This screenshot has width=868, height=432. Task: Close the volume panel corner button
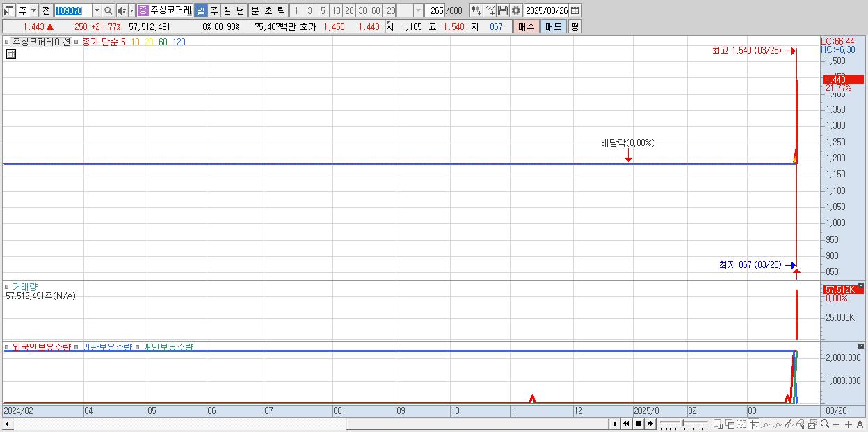point(860,286)
